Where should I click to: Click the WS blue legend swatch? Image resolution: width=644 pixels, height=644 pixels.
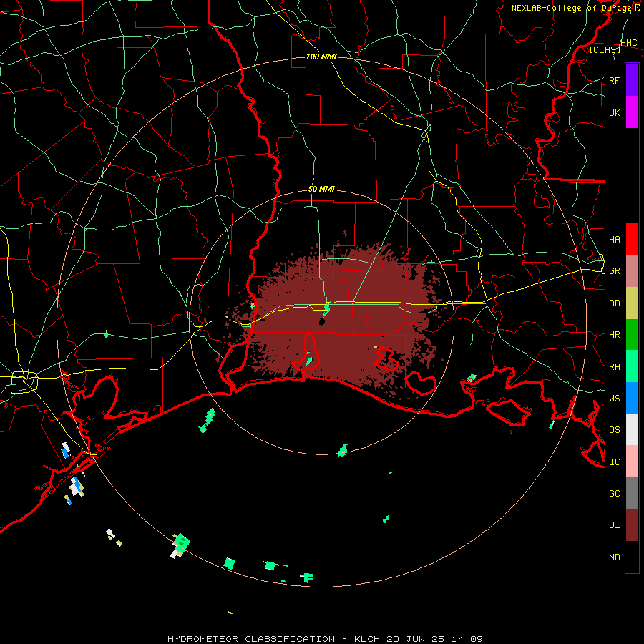tap(632, 398)
